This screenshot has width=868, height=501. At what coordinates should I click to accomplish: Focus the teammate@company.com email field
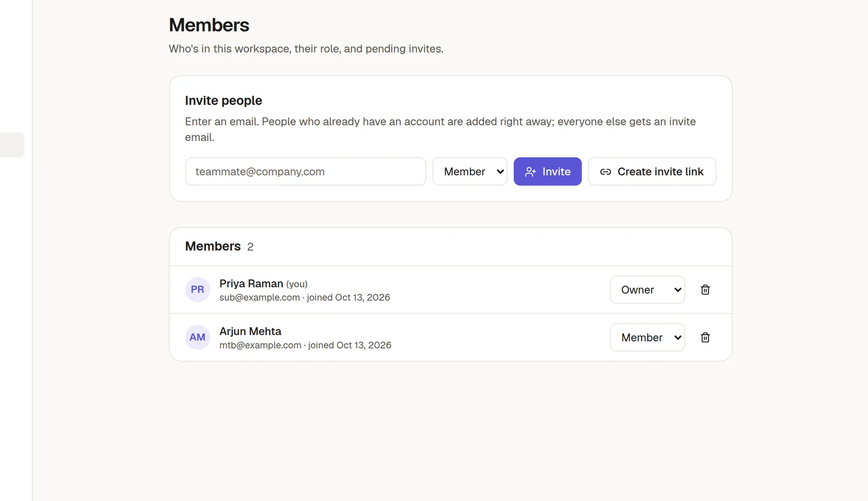[x=305, y=172]
